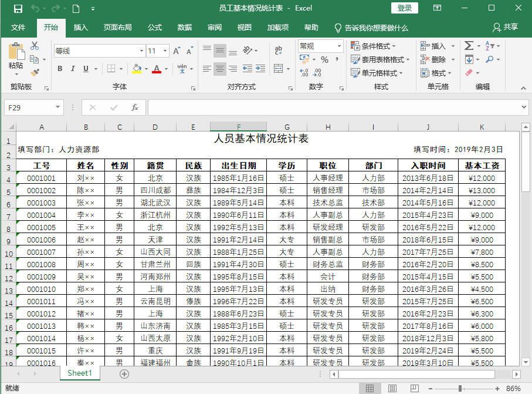Adjust the zoom slider handle

pos(460,388)
